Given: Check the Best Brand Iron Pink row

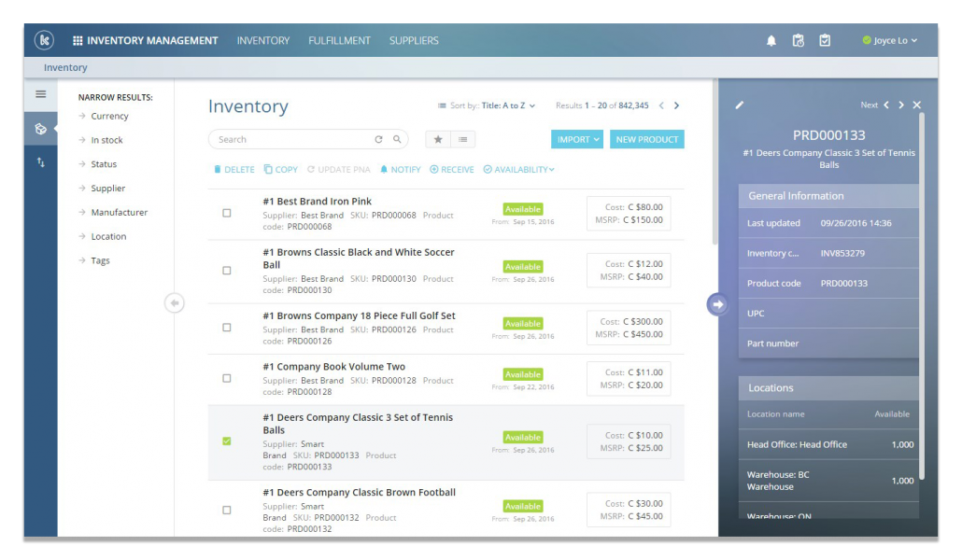Looking at the screenshot, I should pyautogui.click(x=226, y=213).
